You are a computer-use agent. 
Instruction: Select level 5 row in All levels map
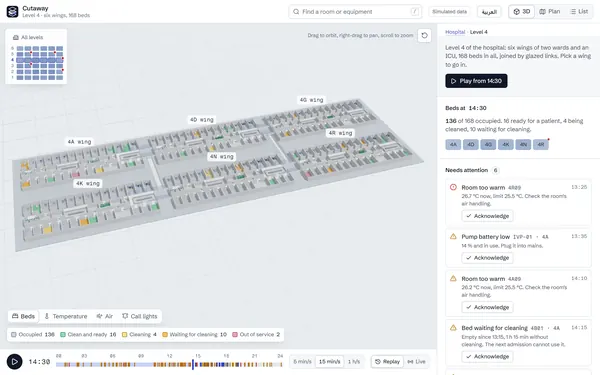click(37, 54)
